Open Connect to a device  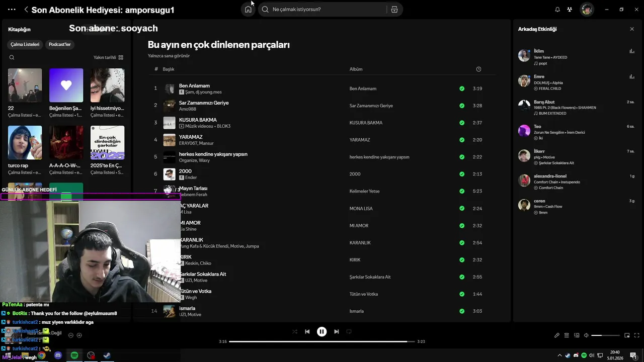click(x=577, y=335)
